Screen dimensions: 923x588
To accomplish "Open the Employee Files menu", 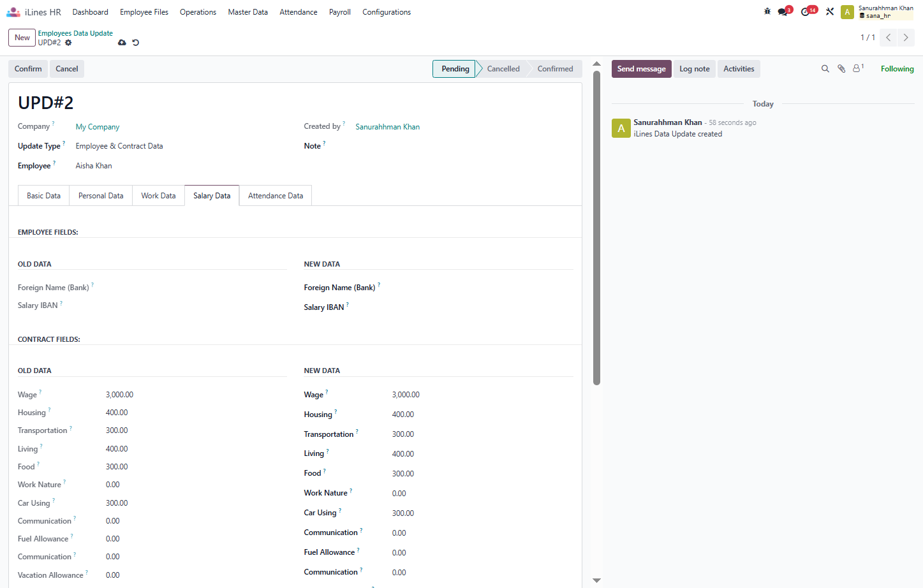I will [144, 12].
